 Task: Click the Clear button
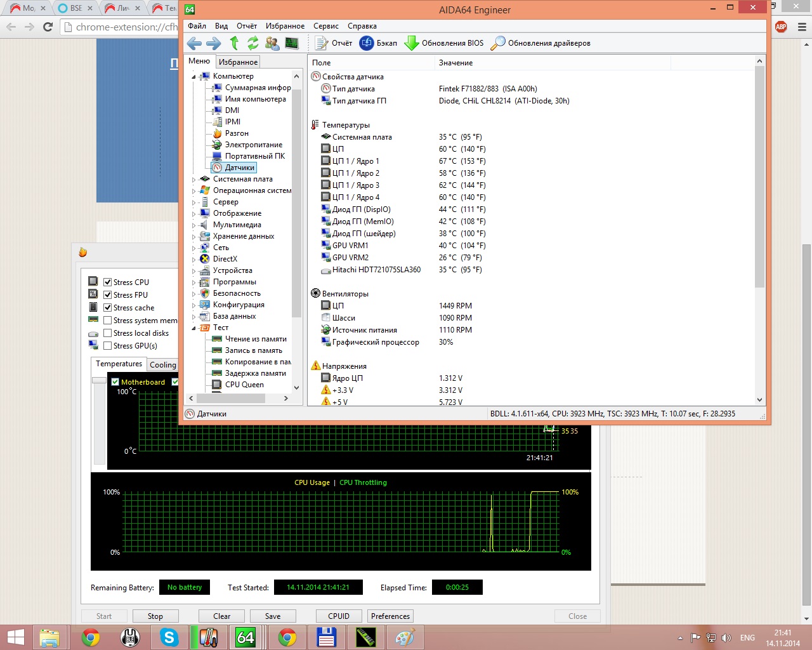[222, 616]
